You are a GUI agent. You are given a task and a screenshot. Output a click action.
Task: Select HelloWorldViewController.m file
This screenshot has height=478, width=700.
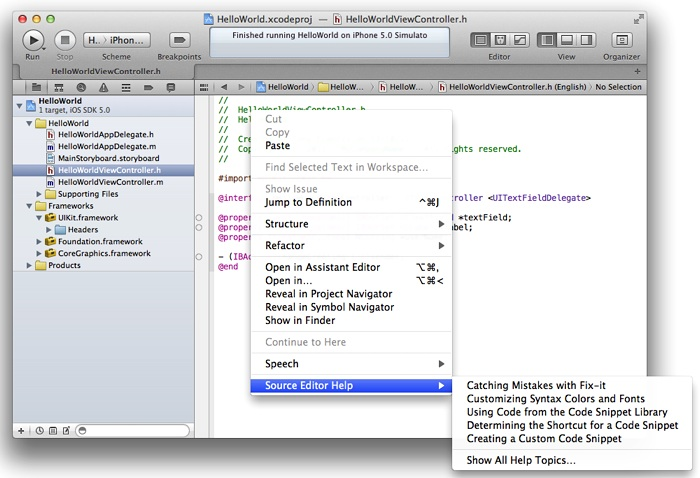[x=104, y=182]
